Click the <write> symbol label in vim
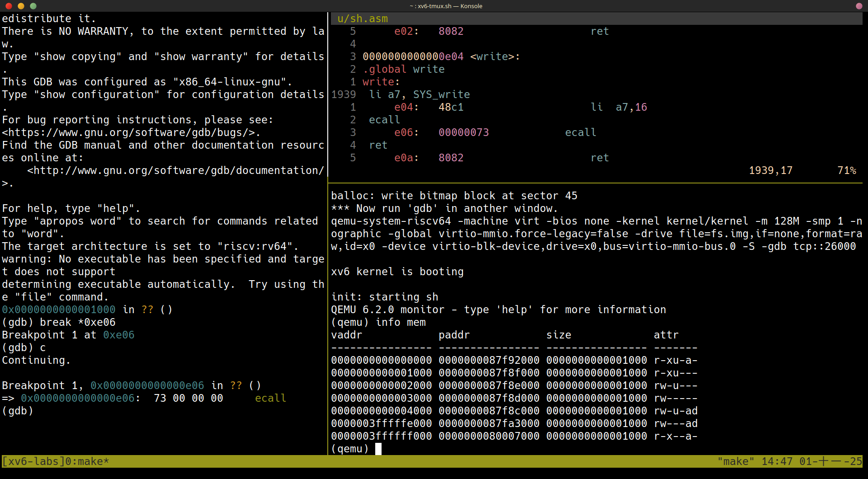 click(495, 56)
